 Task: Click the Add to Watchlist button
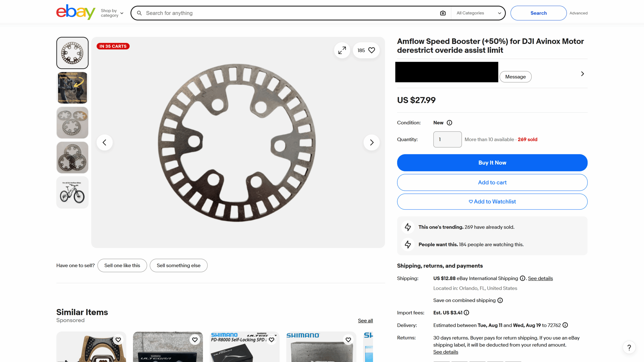click(492, 202)
